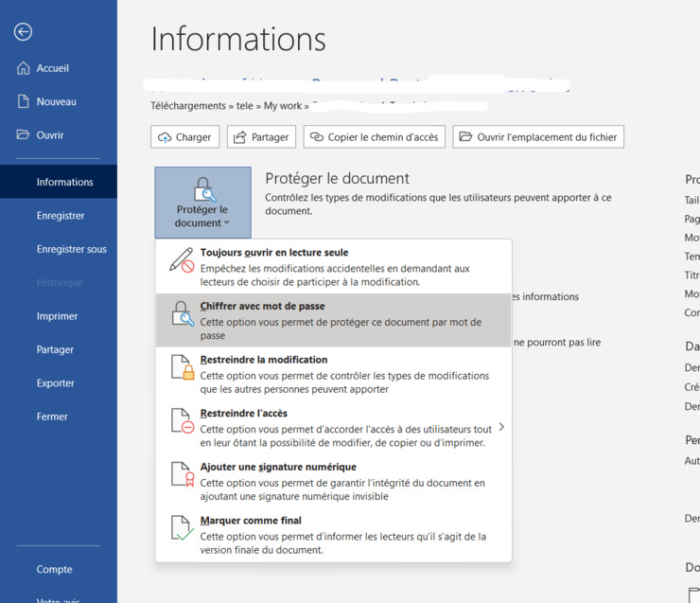The height and width of the screenshot is (603, 700).
Task: Open the Nouveau sidebar tab
Action: pos(59,101)
